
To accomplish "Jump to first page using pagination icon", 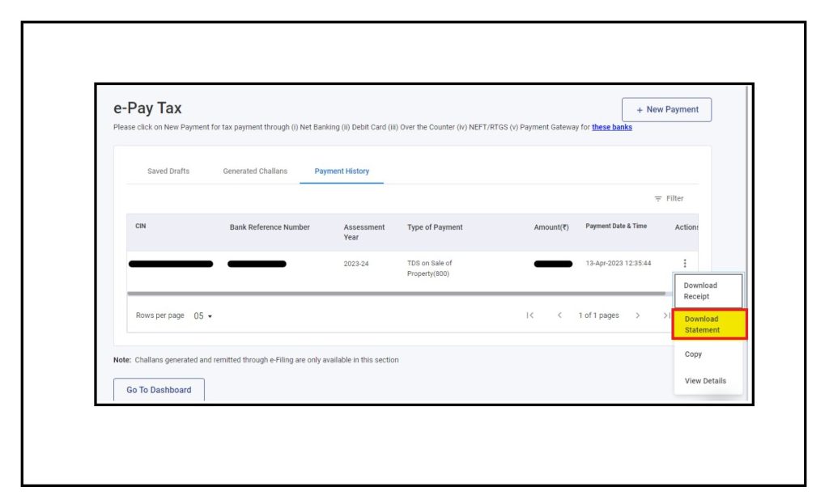I will click(529, 316).
